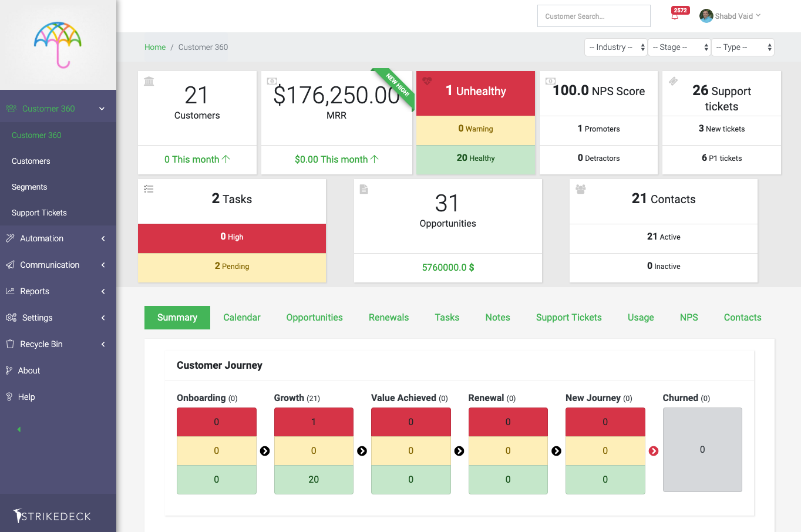Click the red arrow before Churned

pyautogui.click(x=654, y=451)
